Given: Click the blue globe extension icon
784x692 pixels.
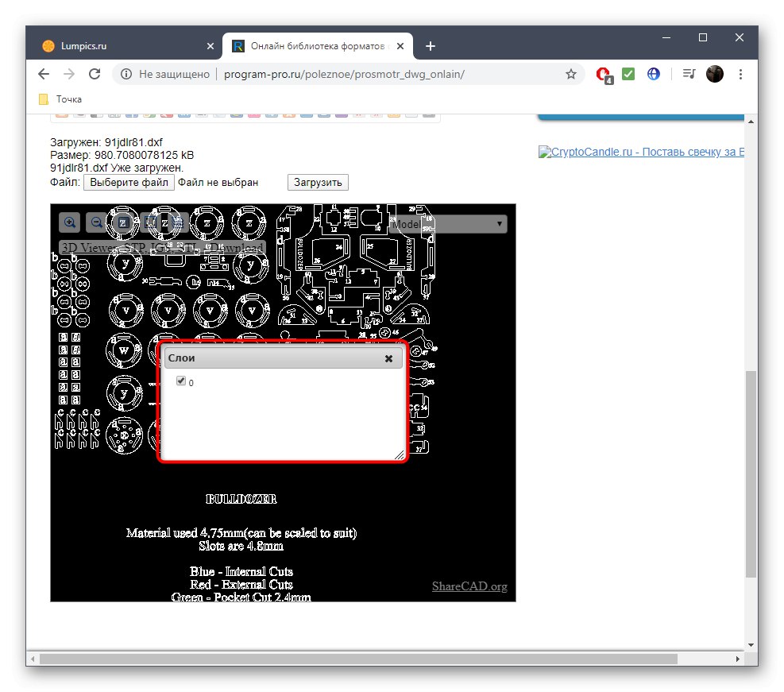Looking at the screenshot, I should click(653, 74).
